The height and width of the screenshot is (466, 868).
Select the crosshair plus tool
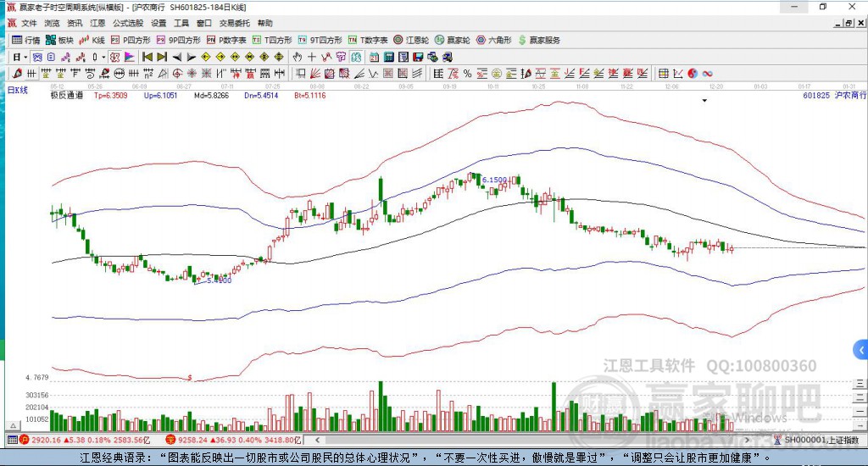tap(312, 57)
